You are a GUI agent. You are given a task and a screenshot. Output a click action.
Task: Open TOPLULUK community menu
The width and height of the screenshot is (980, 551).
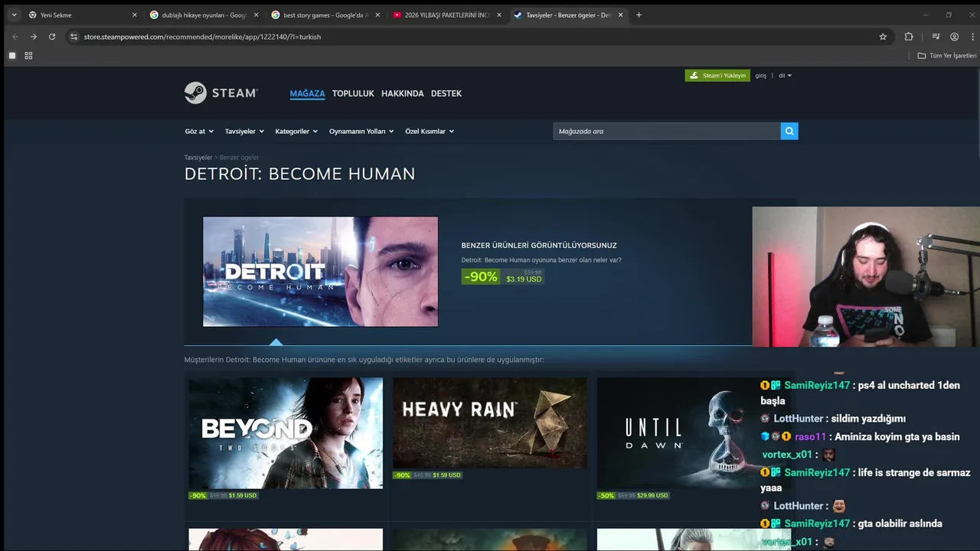353,93
